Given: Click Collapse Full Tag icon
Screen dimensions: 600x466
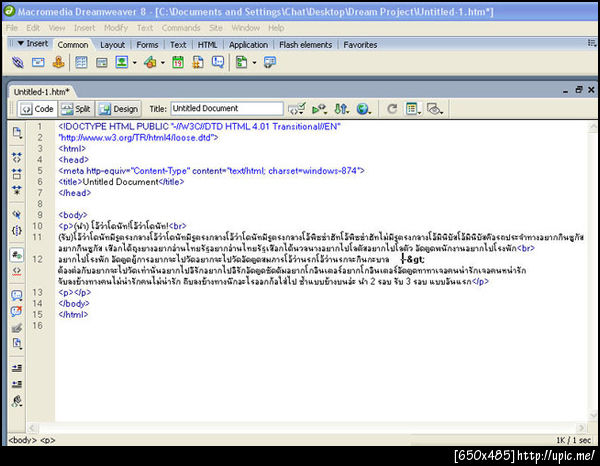Looking at the screenshot, I should [17, 157].
